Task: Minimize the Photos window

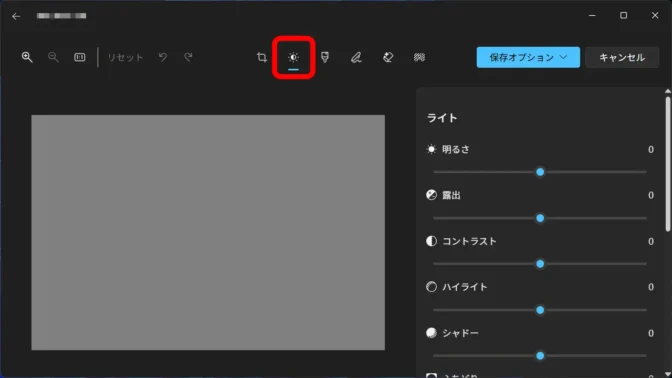Action: (x=592, y=16)
